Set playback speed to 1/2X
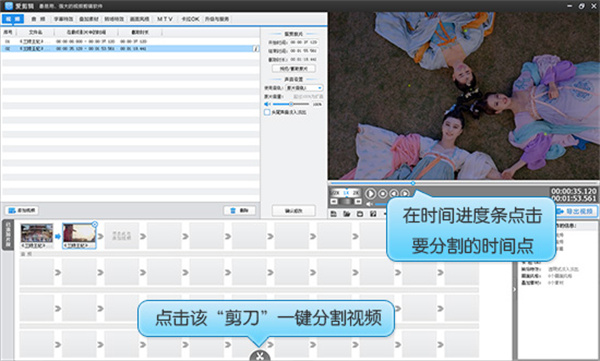This screenshot has height=361, width=600. pyautogui.click(x=335, y=193)
